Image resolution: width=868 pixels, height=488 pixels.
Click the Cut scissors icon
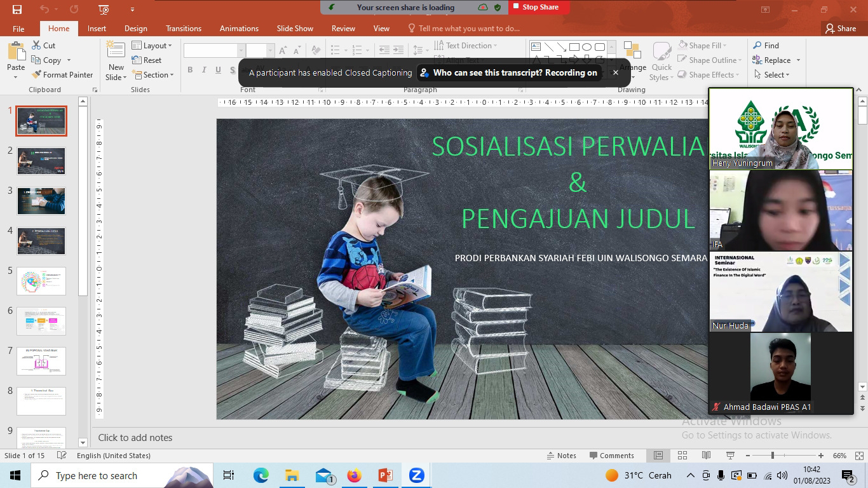pyautogui.click(x=36, y=45)
